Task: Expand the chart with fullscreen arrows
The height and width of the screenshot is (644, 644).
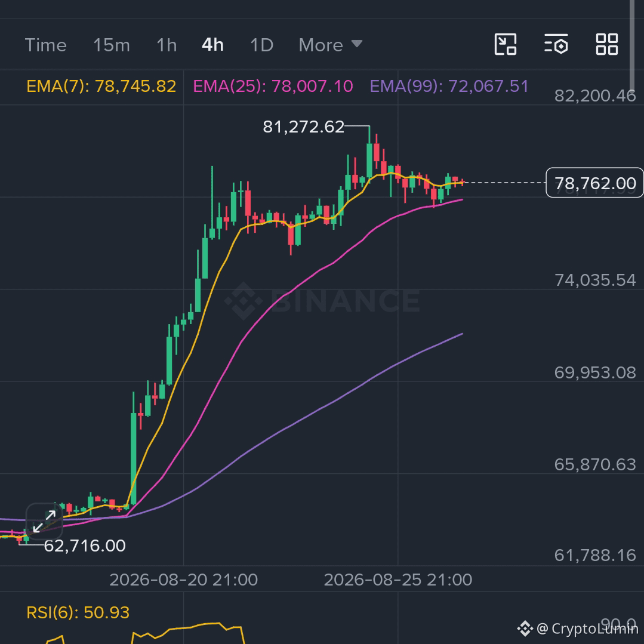Action: point(44,521)
